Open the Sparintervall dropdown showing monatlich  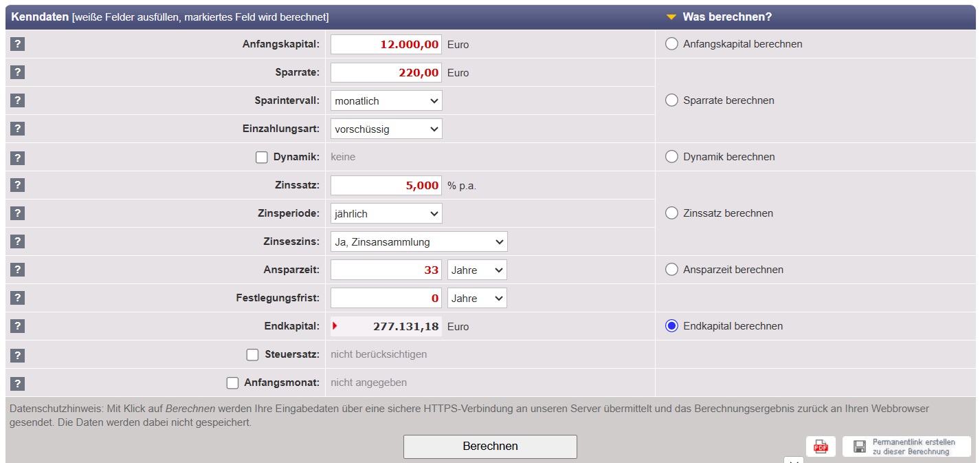point(386,101)
